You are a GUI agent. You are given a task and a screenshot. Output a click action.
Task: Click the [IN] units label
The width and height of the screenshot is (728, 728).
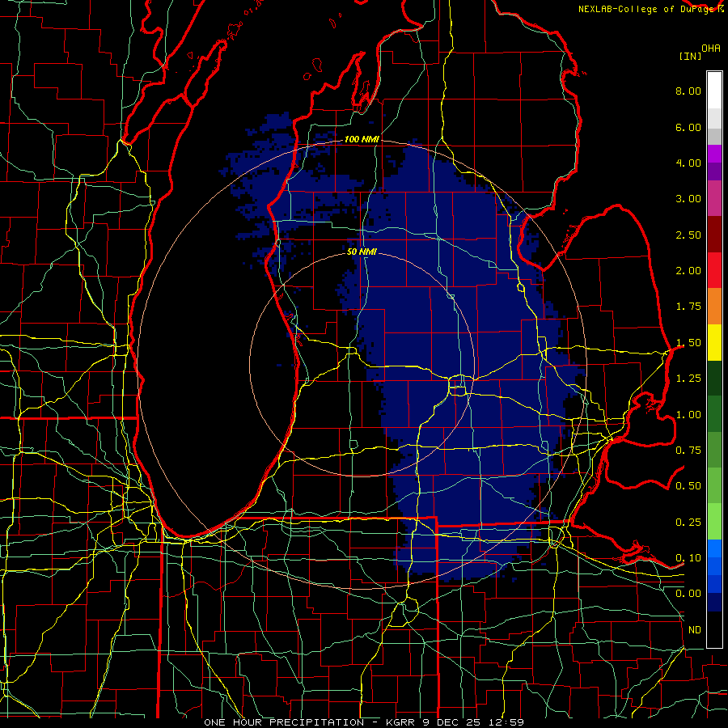pos(690,56)
